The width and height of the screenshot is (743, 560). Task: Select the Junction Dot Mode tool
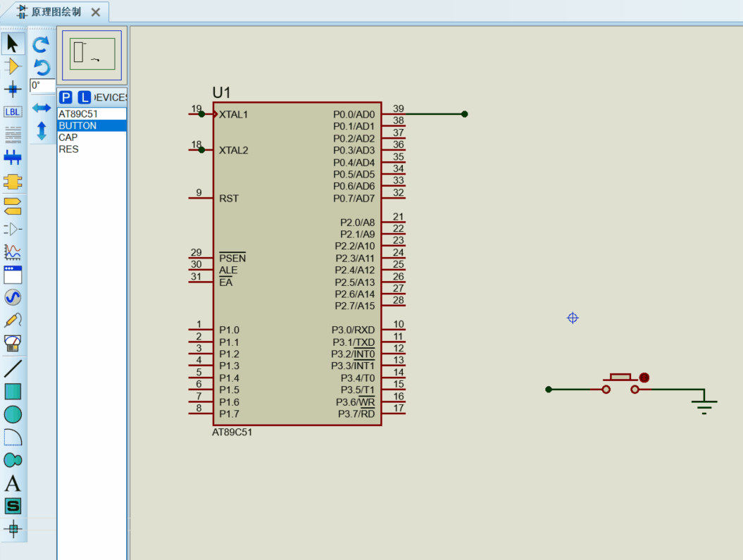pyautogui.click(x=13, y=89)
